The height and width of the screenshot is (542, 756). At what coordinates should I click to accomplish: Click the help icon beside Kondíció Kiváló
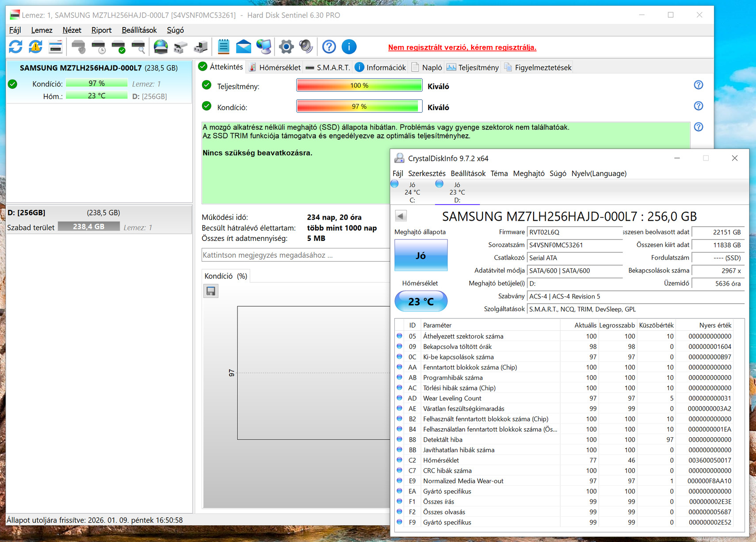pyautogui.click(x=699, y=106)
